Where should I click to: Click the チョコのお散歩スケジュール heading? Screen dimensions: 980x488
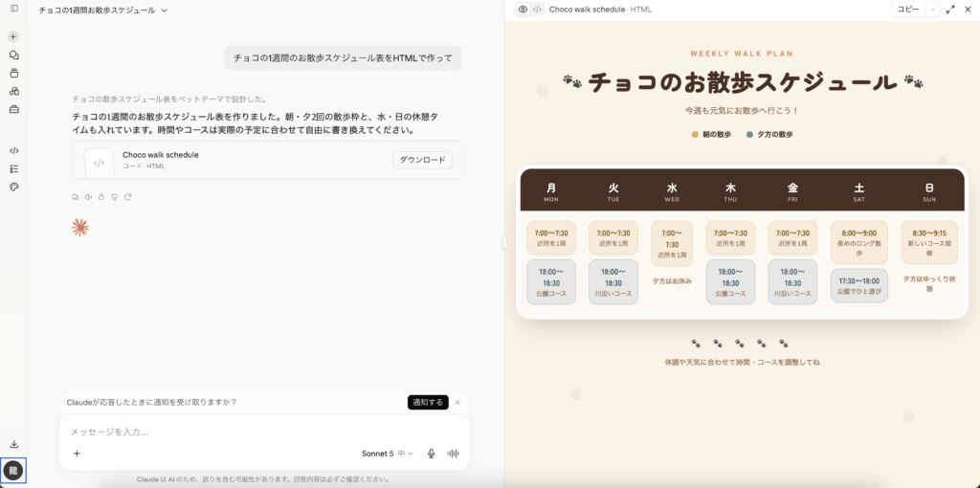(x=742, y=82)
